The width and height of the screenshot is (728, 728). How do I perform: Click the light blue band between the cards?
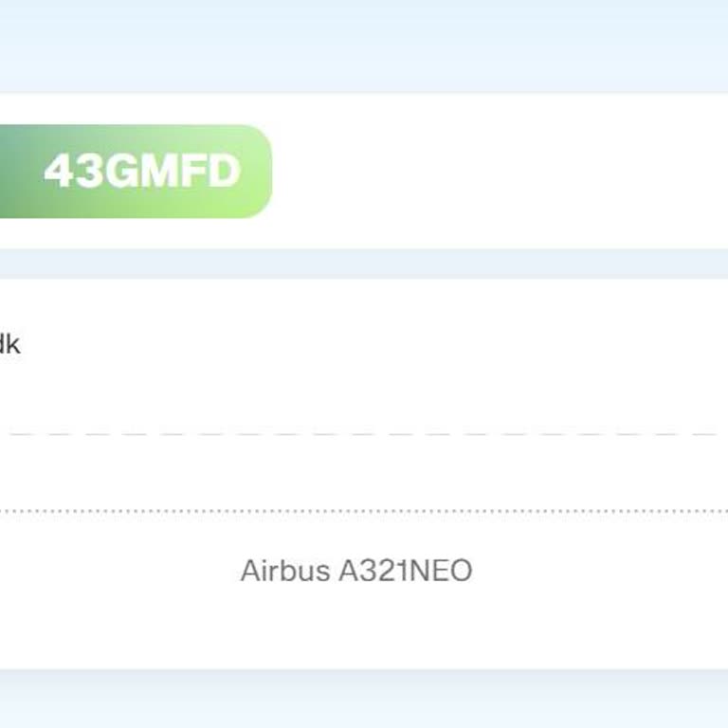point(364,264)
